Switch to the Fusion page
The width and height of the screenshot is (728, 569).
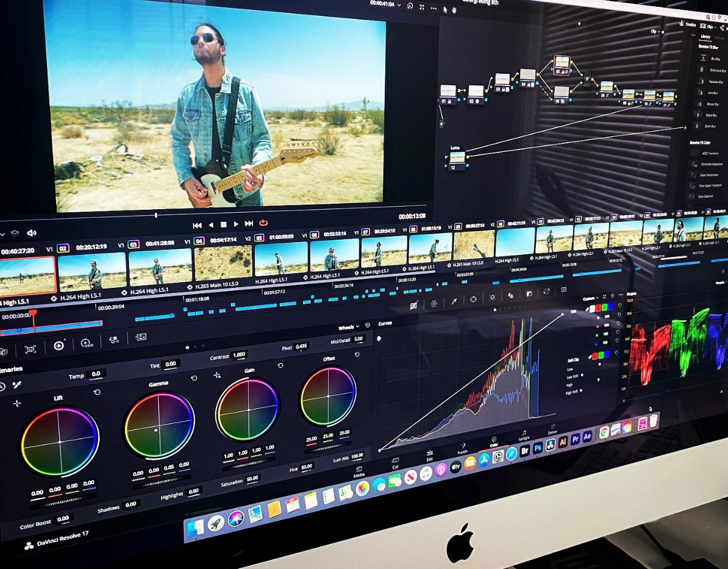pos(462,448)
